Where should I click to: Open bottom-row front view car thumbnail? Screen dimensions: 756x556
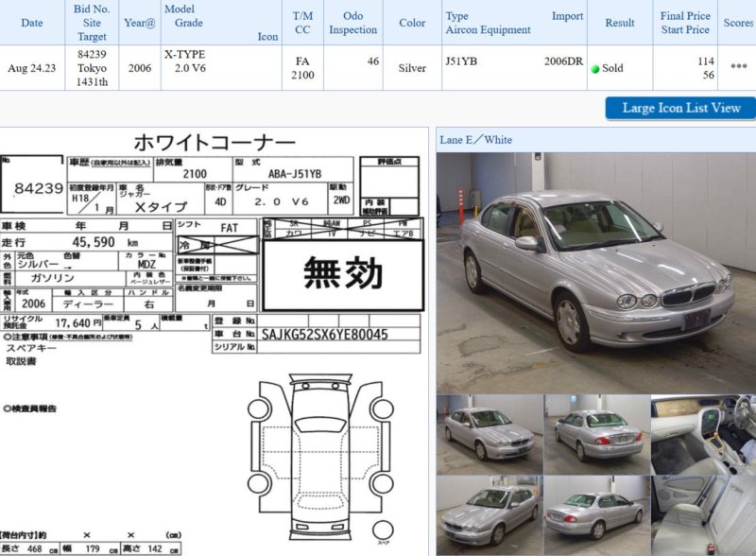click(489, 515)
